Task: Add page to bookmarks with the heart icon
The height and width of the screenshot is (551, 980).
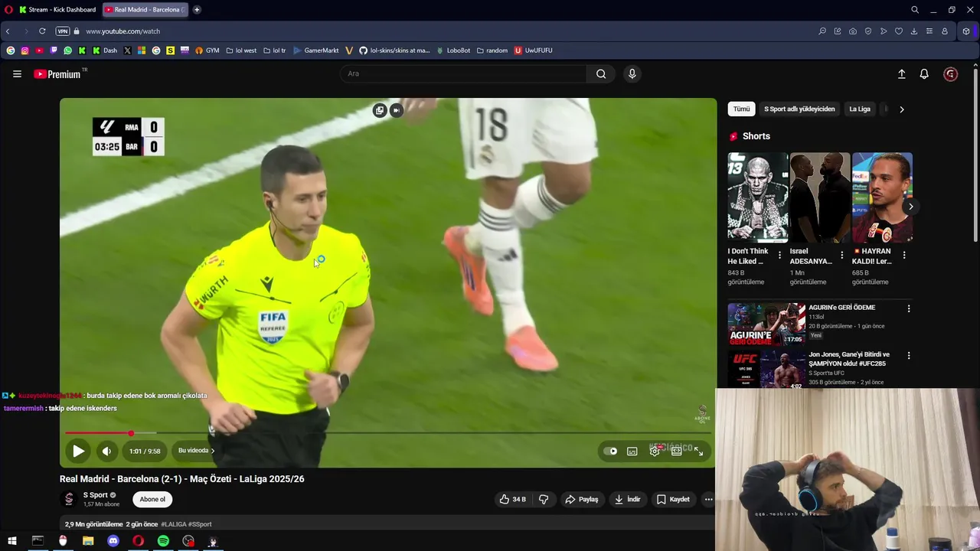Action: point(899,31)
